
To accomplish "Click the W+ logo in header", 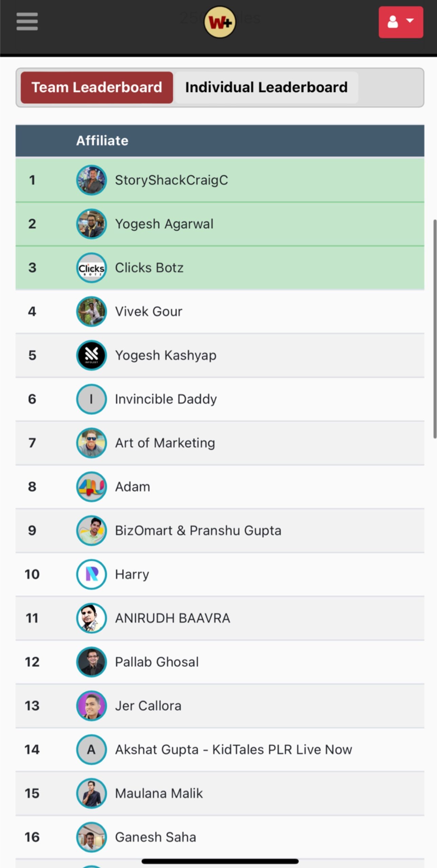I will [220, 22].
